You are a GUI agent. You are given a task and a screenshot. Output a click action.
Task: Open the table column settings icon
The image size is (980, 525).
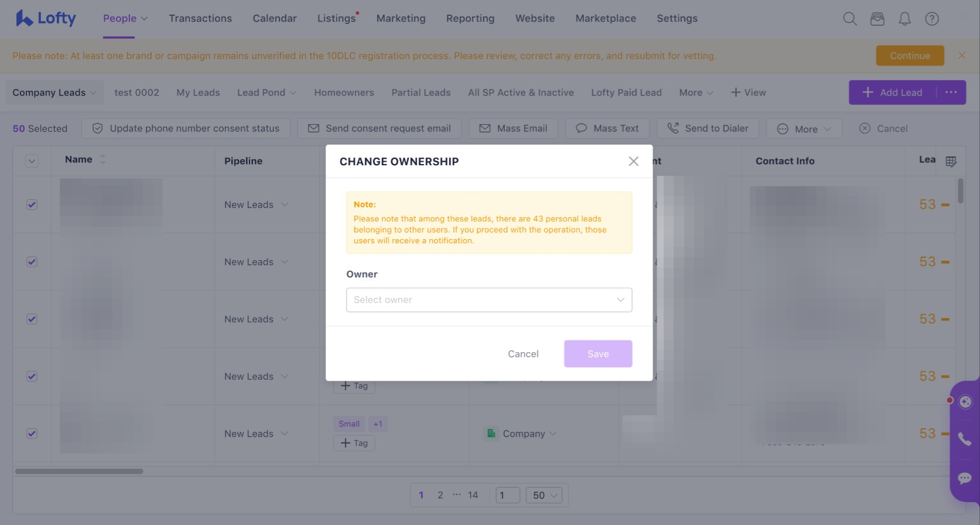click(x=951, y=161)
